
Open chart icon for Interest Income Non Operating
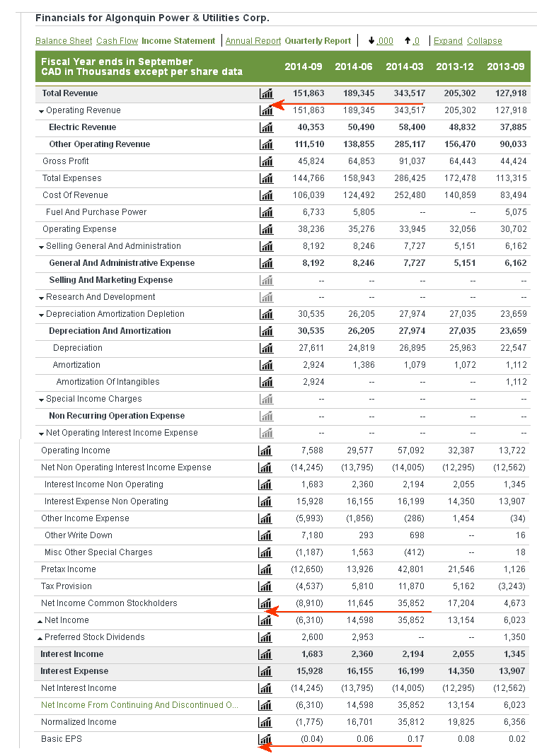coord(265,484)
